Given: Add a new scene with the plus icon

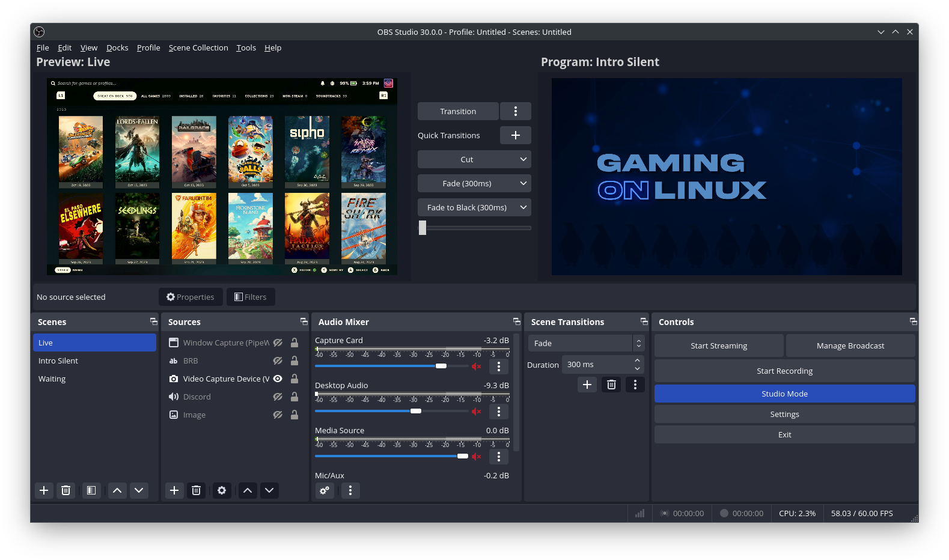Looking at the screenshot, I should (44, 490).
